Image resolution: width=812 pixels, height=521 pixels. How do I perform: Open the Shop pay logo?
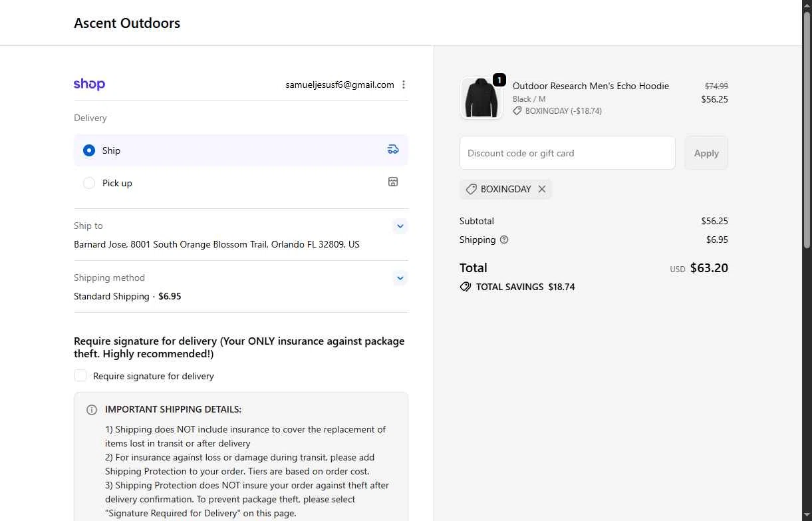pos(89,84)
